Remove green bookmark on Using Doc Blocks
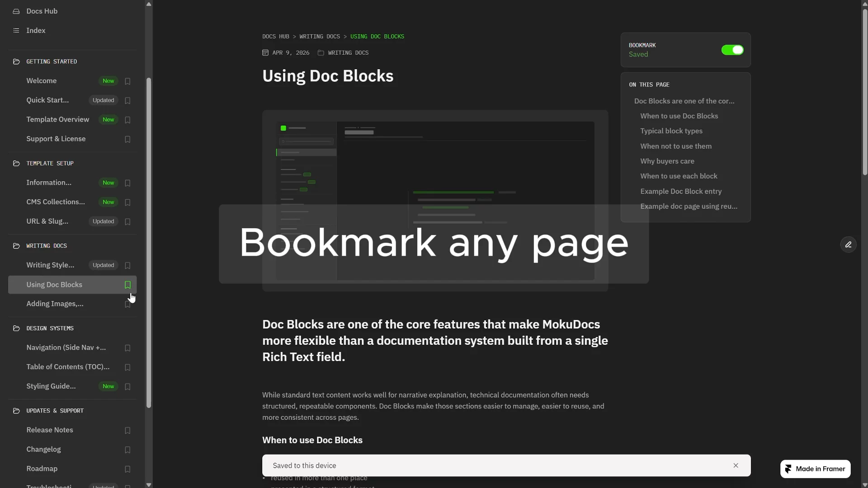This screenshot has height=488, width=868. click(127, 285)
